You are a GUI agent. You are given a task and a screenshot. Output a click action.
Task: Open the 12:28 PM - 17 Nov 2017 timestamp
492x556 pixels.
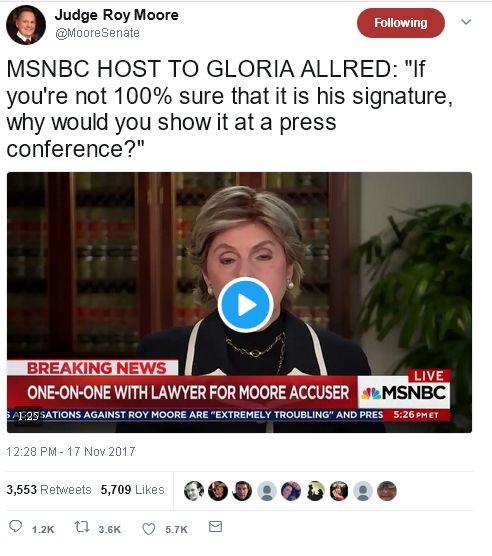pos(71,452)
